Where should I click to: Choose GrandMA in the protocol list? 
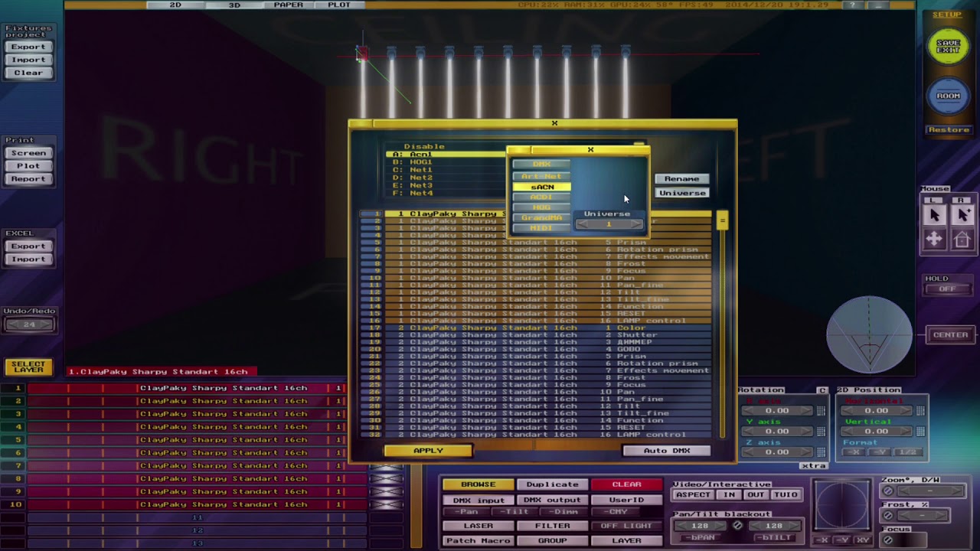(541, 217)
